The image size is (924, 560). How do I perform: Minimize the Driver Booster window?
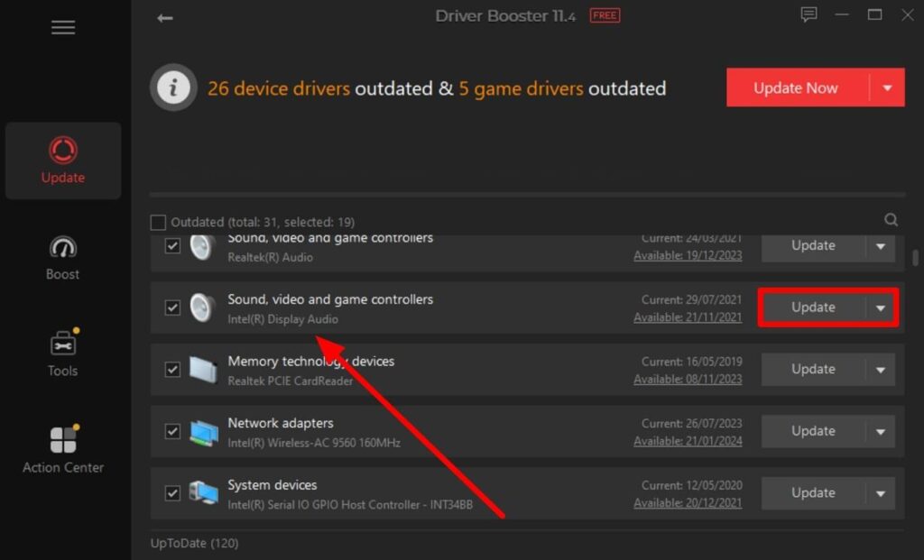click(x=842, y=15)
